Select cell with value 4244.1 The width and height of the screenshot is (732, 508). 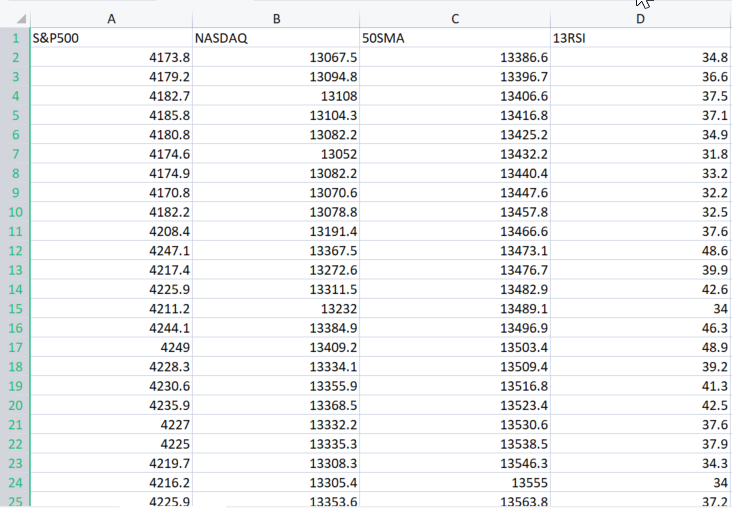click(111, 328)
